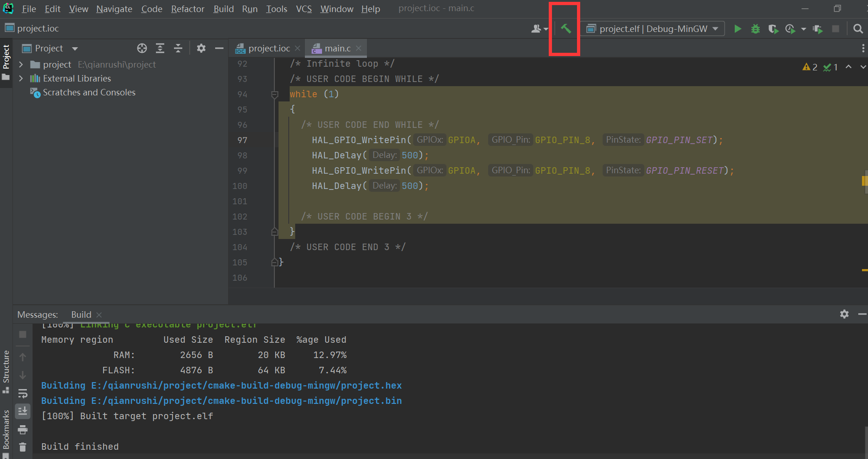Select the Build messages tab

point(81,315)
